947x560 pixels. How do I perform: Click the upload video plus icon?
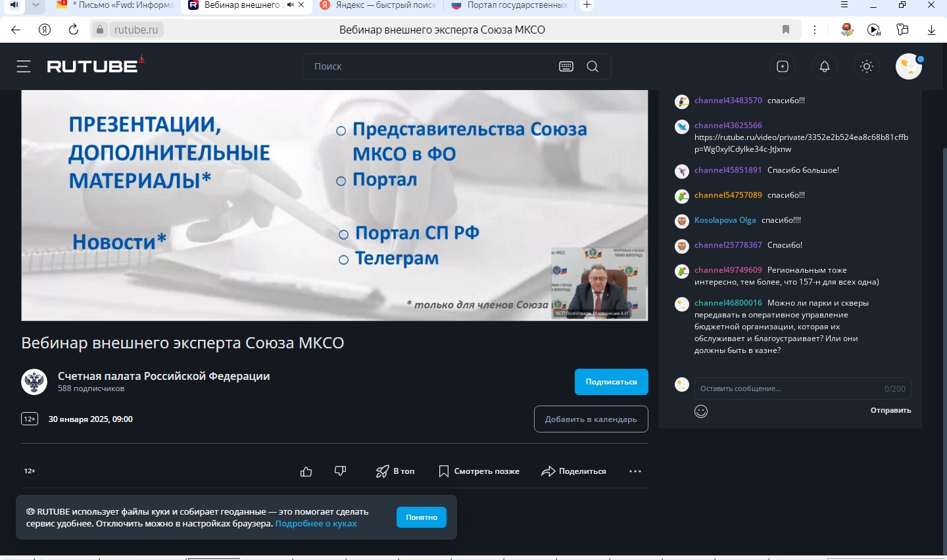[x=783, y=66]
